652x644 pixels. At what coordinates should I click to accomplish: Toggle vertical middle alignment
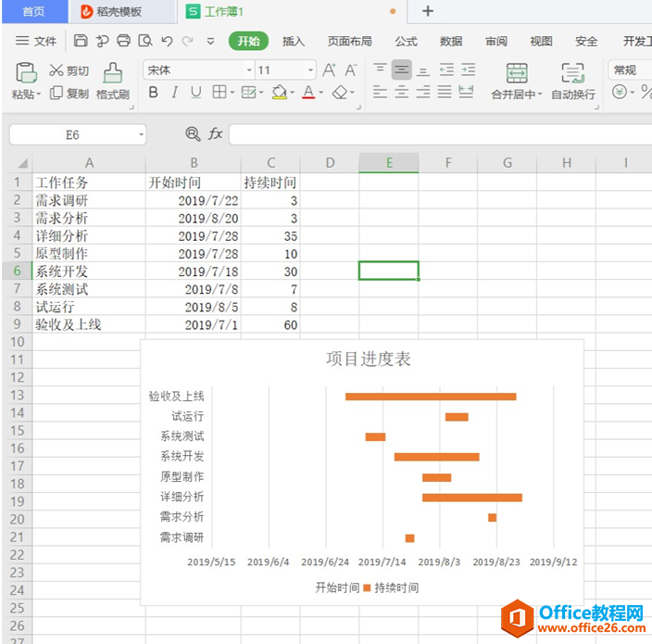[x=401, y=69]
